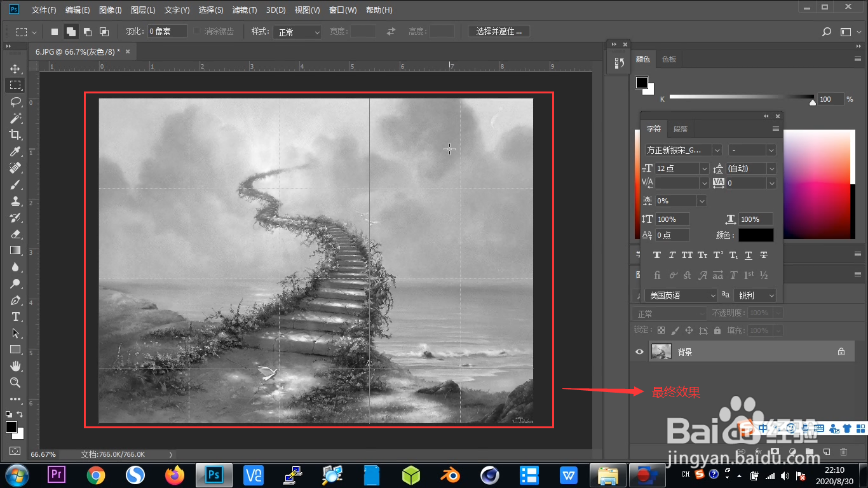Select the Hand tool
Viewport: 868px width, 488px height.
coord(15,366)
